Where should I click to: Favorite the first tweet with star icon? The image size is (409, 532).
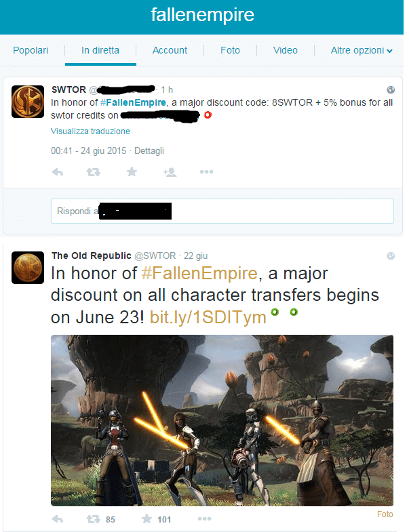point(132,172)
